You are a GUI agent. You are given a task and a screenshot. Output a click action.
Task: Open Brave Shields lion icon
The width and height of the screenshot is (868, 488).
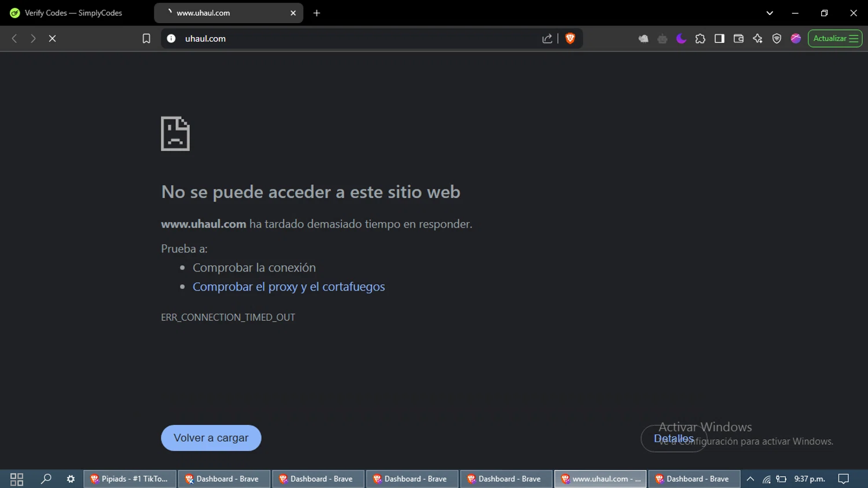[x=570, y=38]
